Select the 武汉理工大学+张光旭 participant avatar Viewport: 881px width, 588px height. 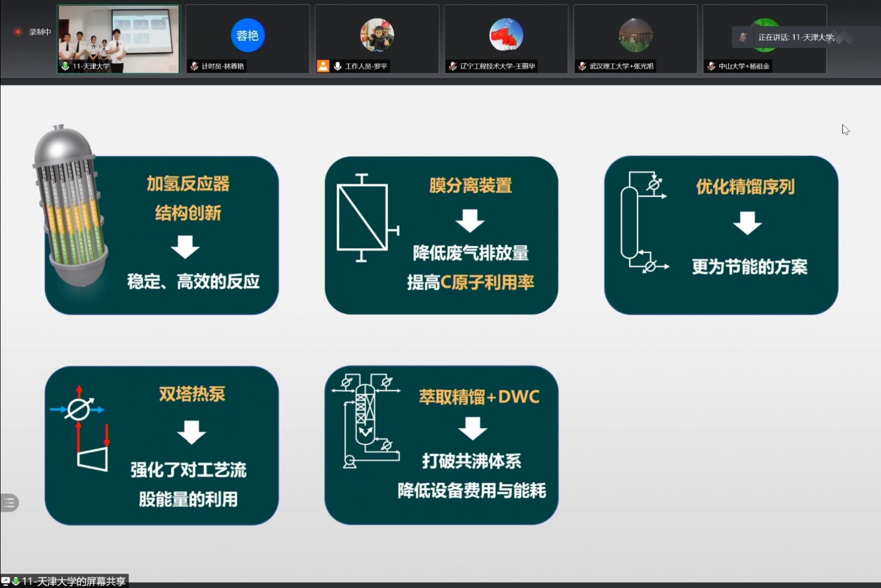(635, 35)
